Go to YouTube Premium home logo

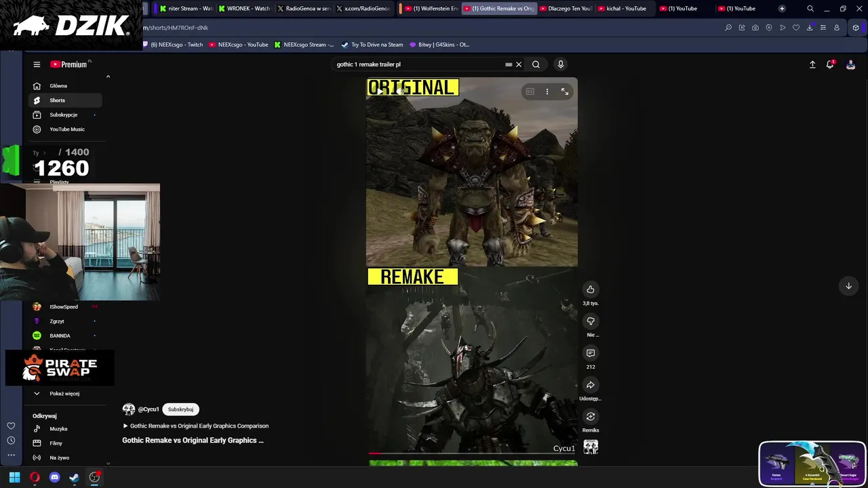point(70,64)
